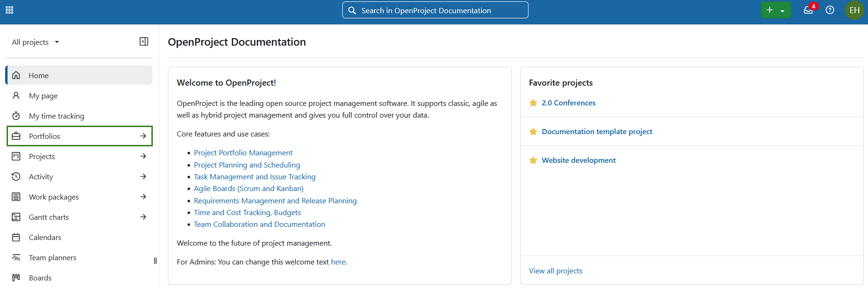Select Team planners in the sidebar
The width and height of the screenshot is (868, 288).
[79, 257]
